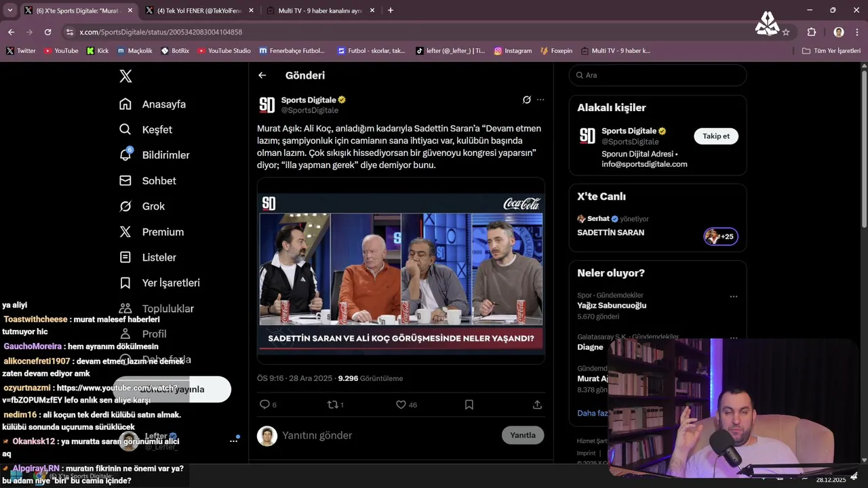Viewport: 868px width, 488px height.
Task: Open Bildirimler notifications
Action: click(x=155, y=155)
